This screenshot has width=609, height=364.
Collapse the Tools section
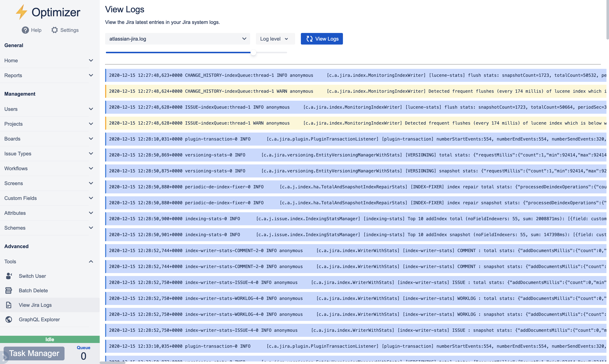[91, 262]
